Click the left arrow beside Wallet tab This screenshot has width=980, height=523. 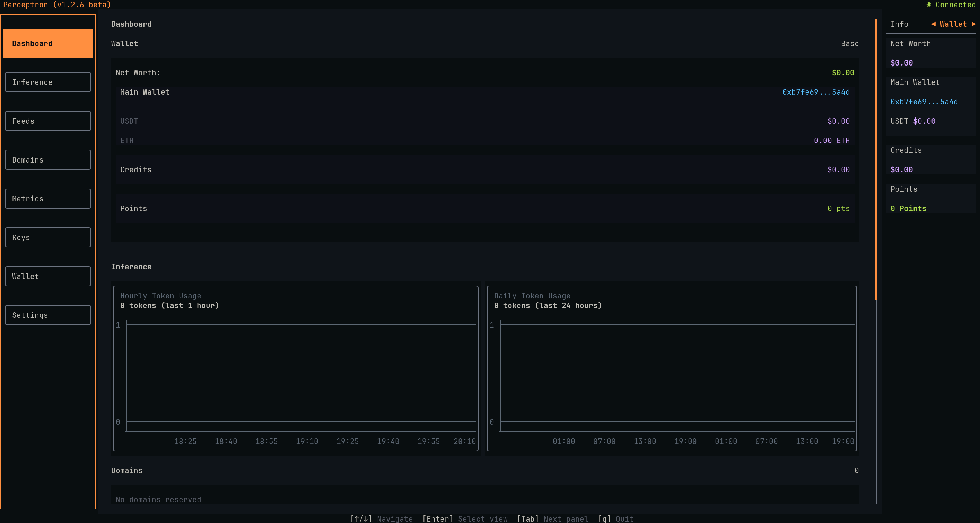(x=933, y=24)
